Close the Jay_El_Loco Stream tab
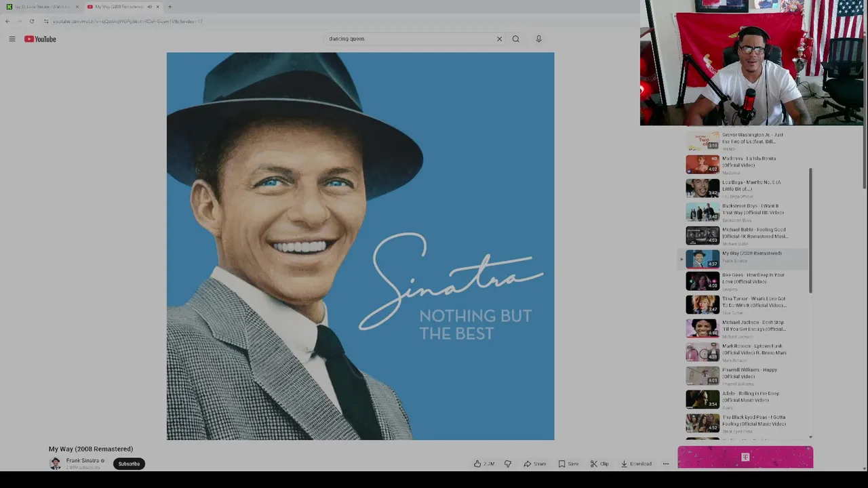This screenshot has width=868, height=488. click(x=77, y=7)
